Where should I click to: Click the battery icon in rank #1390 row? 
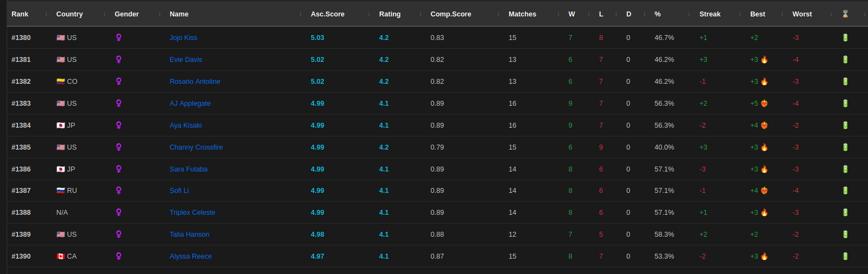click(845, 256)
